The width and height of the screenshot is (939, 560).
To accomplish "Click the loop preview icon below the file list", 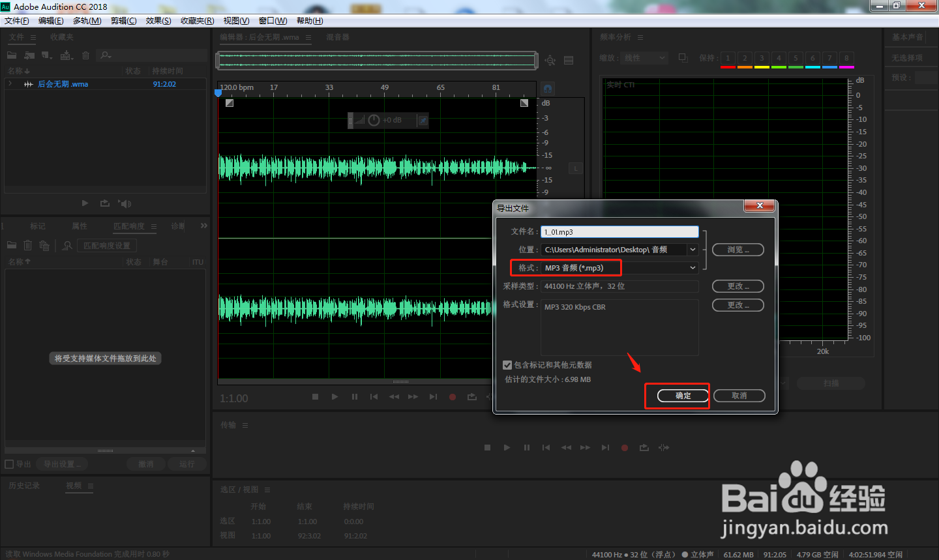I will 105,203.
